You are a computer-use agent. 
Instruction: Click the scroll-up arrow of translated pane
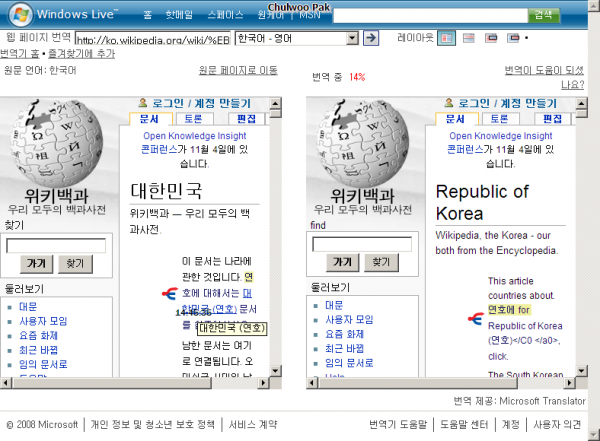click(582, 103)
